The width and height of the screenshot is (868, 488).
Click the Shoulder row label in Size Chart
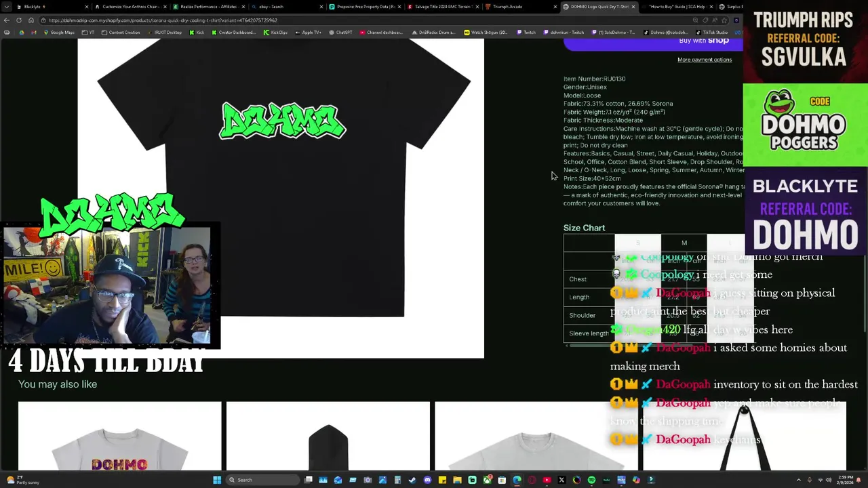coord(583,315)
